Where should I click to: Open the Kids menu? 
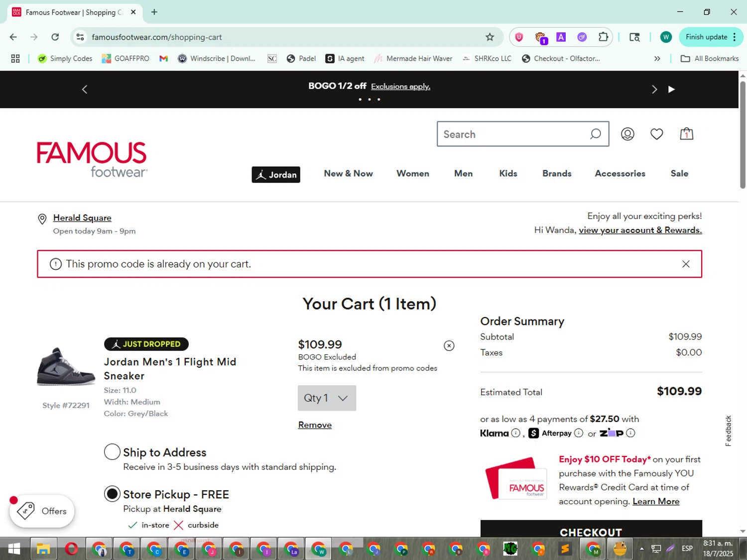pos(508,173)
